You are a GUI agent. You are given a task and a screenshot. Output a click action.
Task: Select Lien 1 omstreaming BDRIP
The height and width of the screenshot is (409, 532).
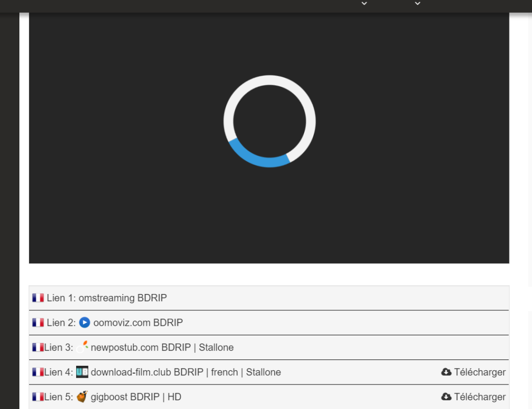(x=269, y=298)
